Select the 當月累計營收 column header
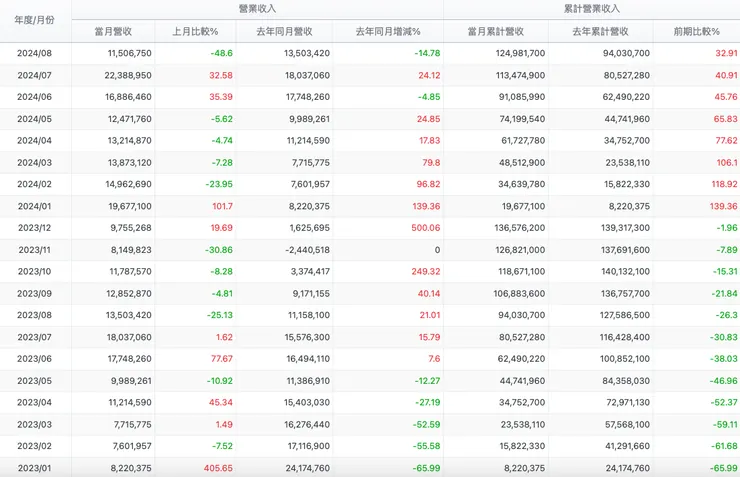Image resolution: width=740 pixels, height=477 pixels. pyautogui.click(x=496, y=32)
